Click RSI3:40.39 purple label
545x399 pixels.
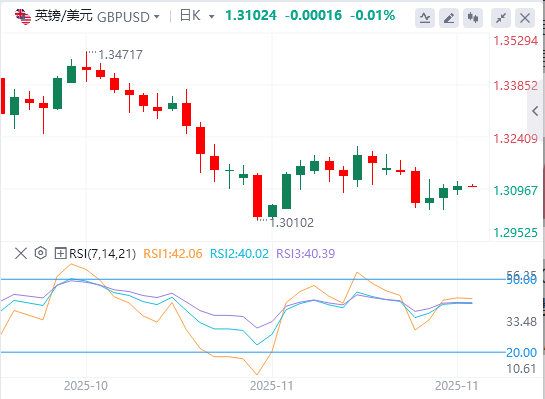[x=306, y=254]
